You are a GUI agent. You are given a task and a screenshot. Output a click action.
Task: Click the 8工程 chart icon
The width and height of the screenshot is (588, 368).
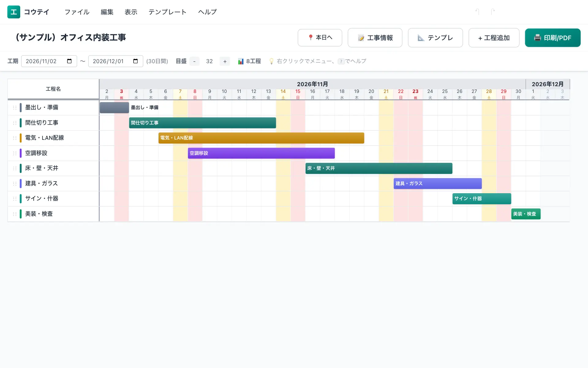[241, 61]
